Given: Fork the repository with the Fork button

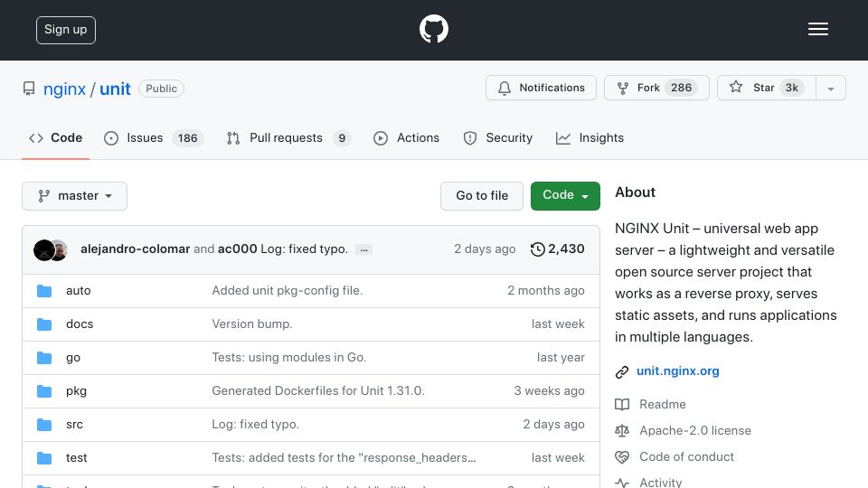Looking at the screenshot, I should [x=656, y=88].
